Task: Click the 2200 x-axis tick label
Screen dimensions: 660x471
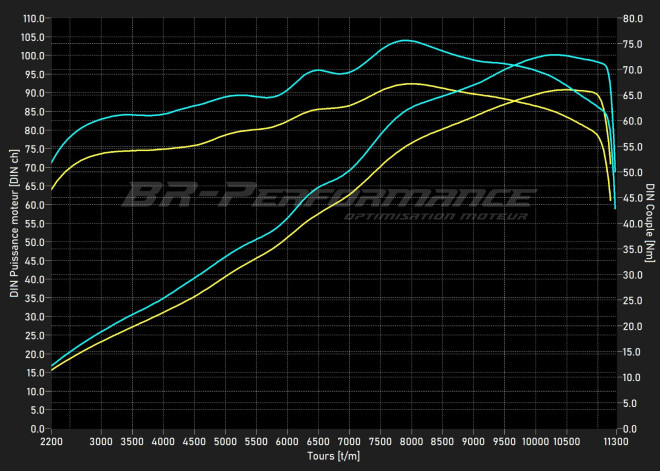Action: pos(51,441)
